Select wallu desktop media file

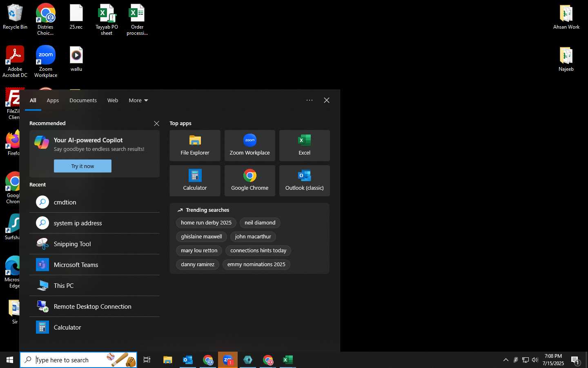(76, 59)
